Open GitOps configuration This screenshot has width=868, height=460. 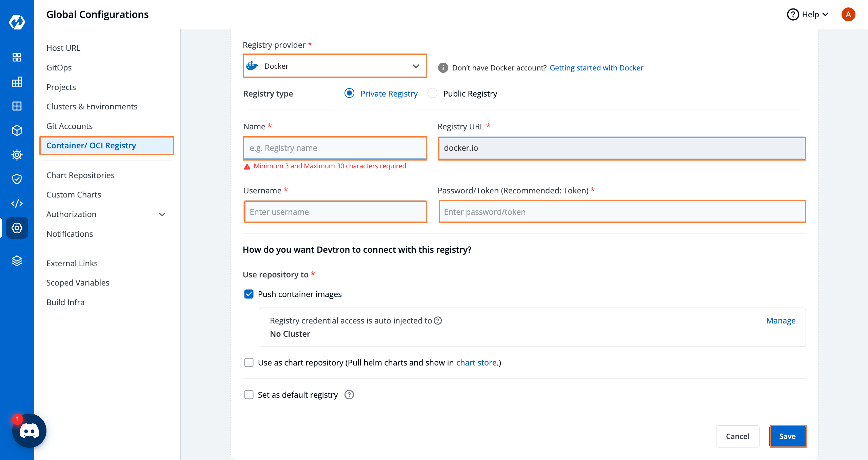coord(59,68)
